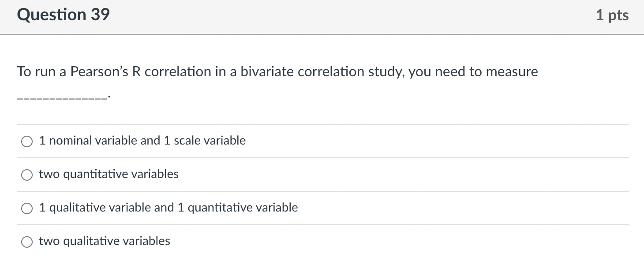Click the "two quantitative variables" answer label
This screenshot has height=275, width=644.
(109, 174)
